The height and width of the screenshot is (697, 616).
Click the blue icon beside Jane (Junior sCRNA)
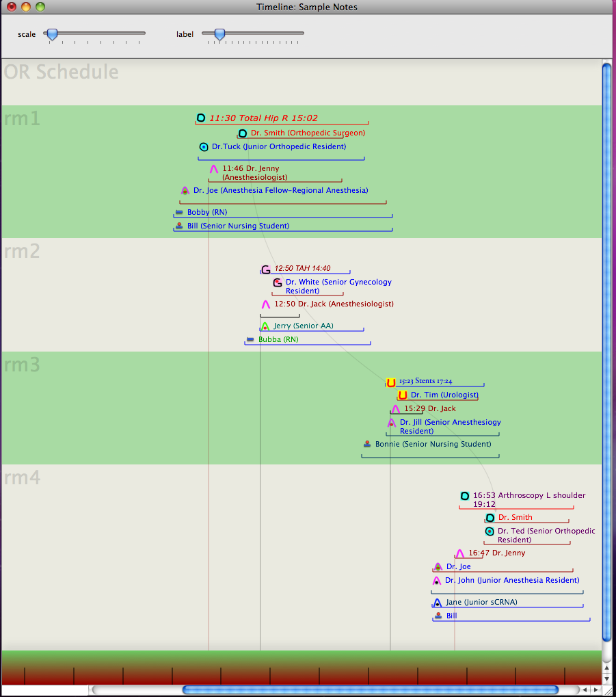437,603
